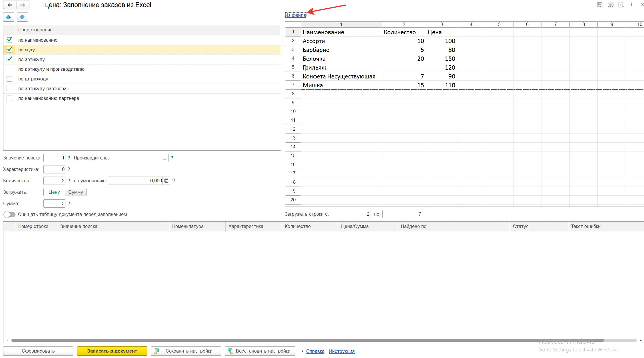Open calculator for default quantity field
Screen dimensions: 644x358
pyautogui.click(x=166, y=181)
